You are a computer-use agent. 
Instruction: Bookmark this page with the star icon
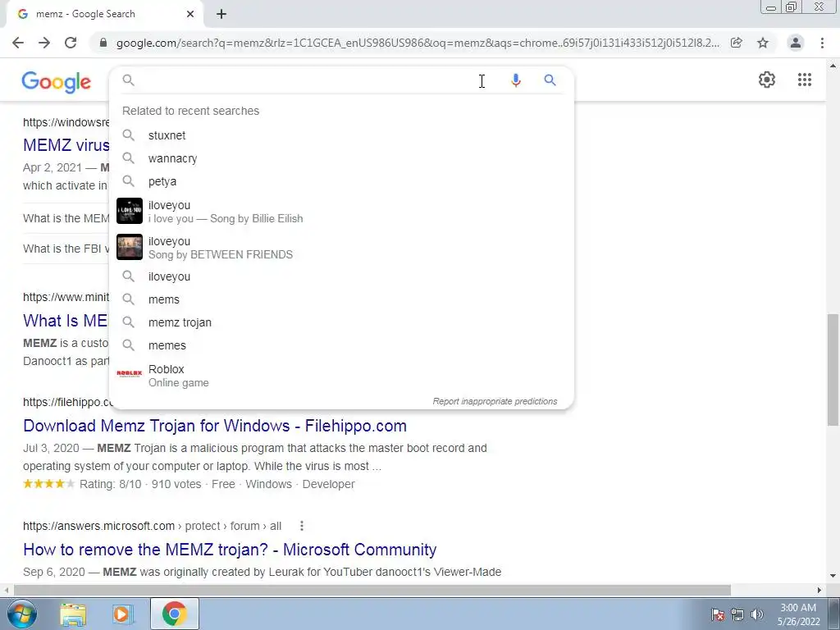coord(763,43)
